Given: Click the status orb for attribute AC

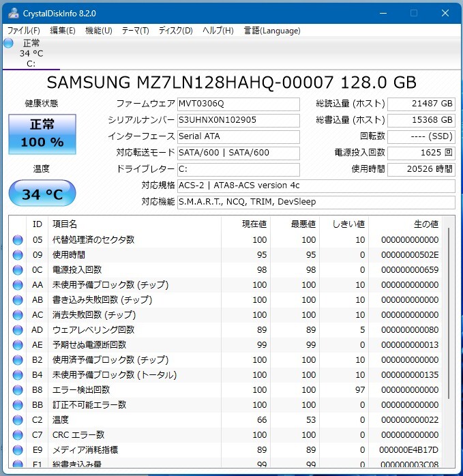Looking at the screenshot, I should coord(18,315).
